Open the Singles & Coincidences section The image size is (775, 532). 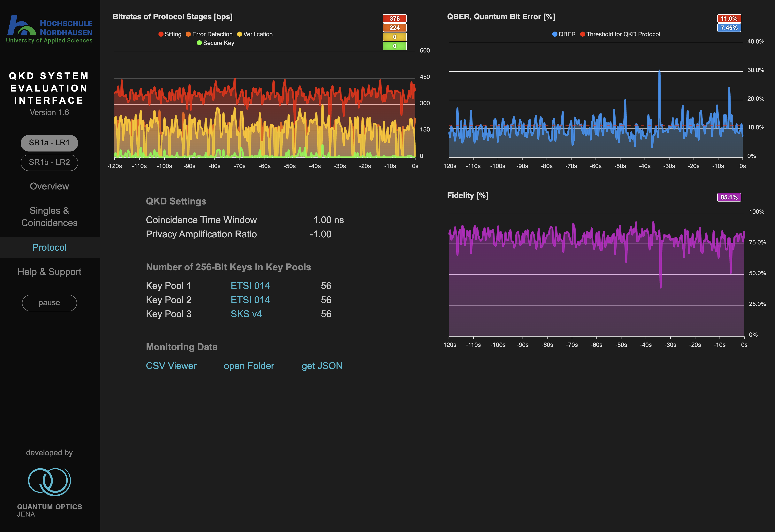point(49,217)
